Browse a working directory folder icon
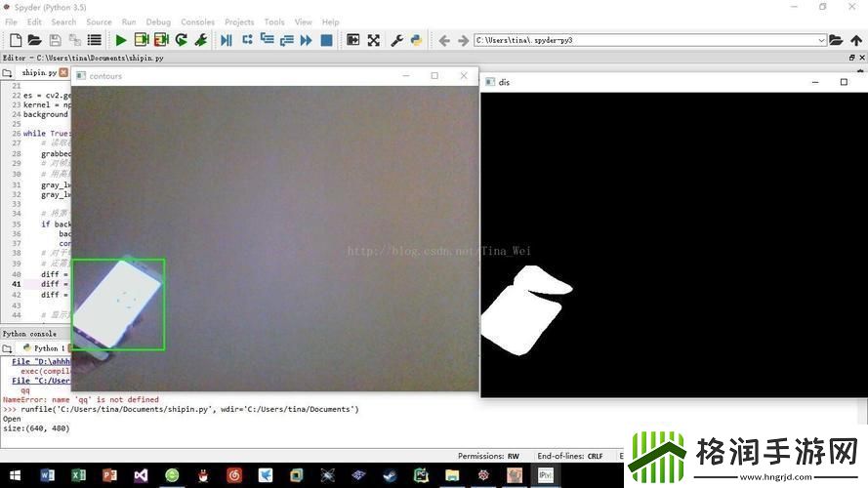Viewport: 868px width, 488px height. pyautogui.click(x=837, y=40)
